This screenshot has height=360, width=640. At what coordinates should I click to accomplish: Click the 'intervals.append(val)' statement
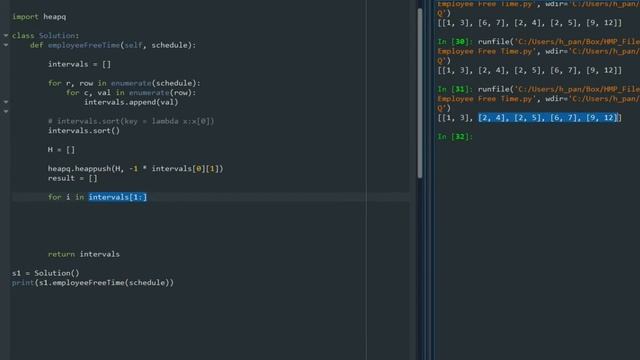131,102
